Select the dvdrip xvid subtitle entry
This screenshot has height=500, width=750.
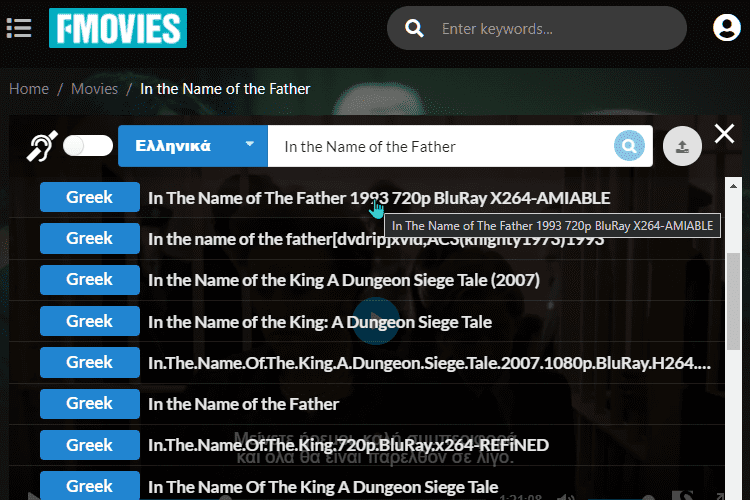[x=376, y=239]
